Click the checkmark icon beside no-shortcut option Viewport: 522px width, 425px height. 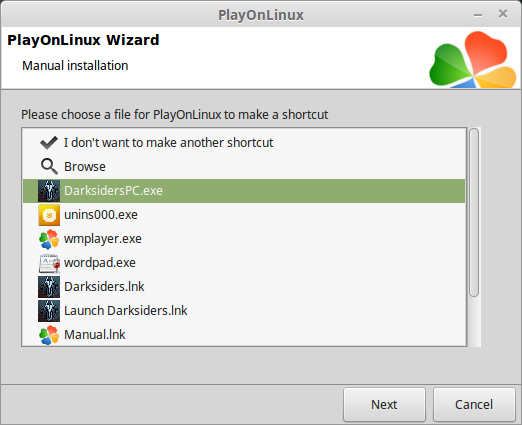[49, 143]
